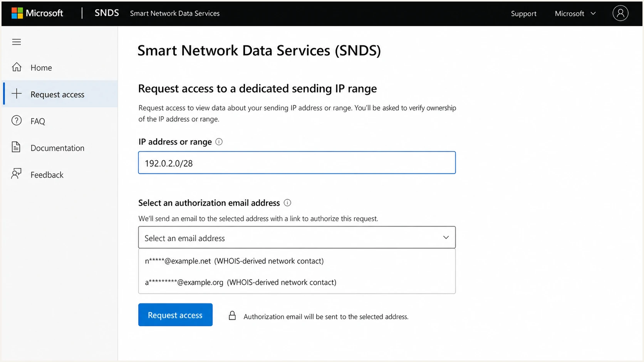
Task: Click the blue Request access button
Action: 175,315
